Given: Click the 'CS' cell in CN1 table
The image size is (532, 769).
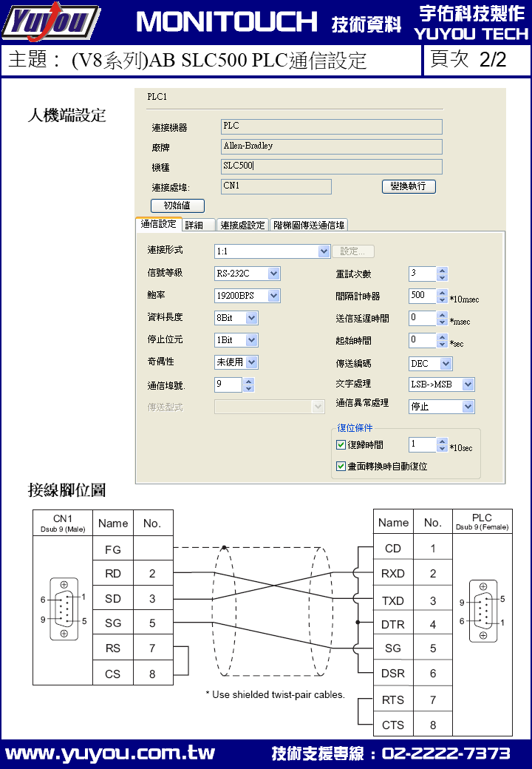Looking at the screenshot, I should [x=112, y=674].
